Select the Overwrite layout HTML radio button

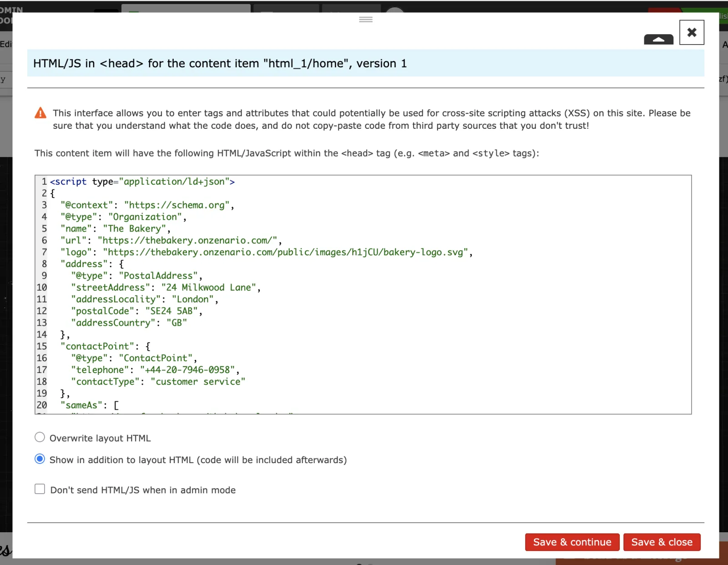click(x=40, y=437)
